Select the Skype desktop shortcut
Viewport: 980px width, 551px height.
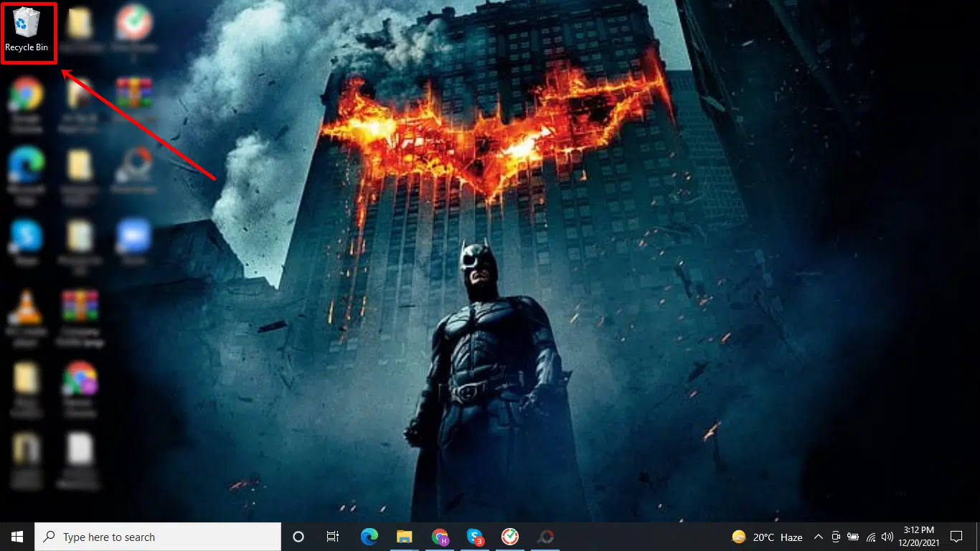27,238
